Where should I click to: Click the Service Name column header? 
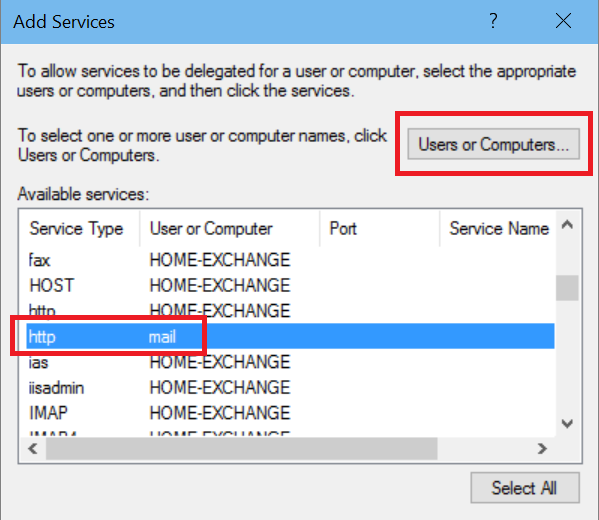[498, 229]
